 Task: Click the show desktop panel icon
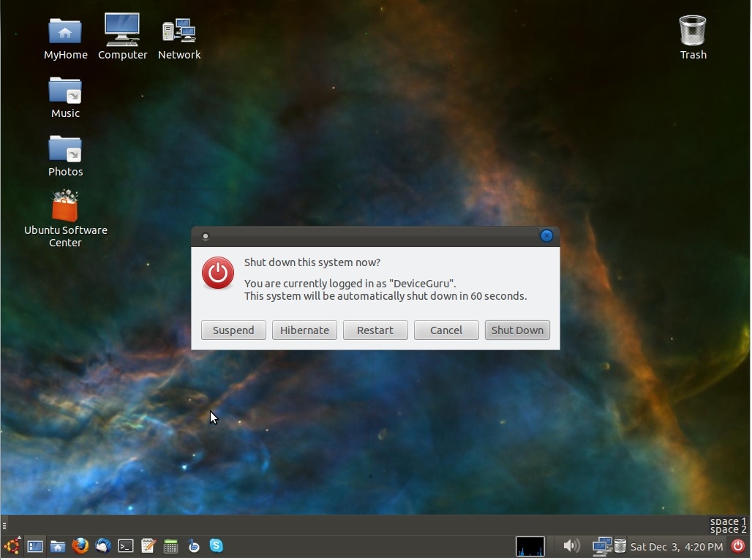(34, 546)
